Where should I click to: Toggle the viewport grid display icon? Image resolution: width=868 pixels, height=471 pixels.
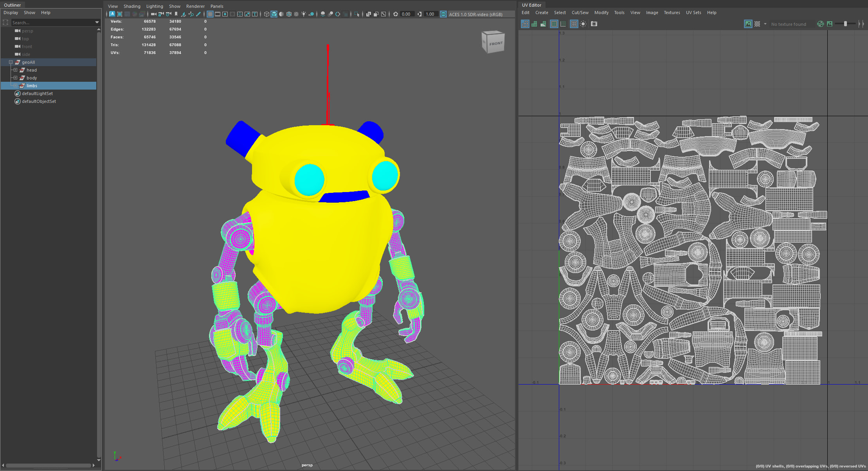point(210,14)
